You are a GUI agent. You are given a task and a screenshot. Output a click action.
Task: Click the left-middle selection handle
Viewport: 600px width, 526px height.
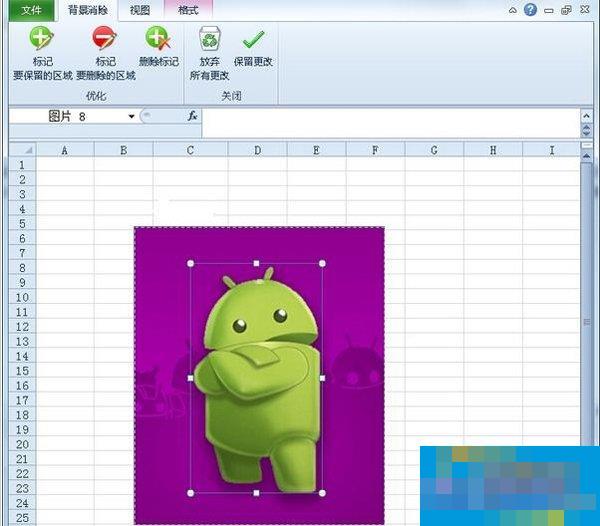[x=191, y=378]
